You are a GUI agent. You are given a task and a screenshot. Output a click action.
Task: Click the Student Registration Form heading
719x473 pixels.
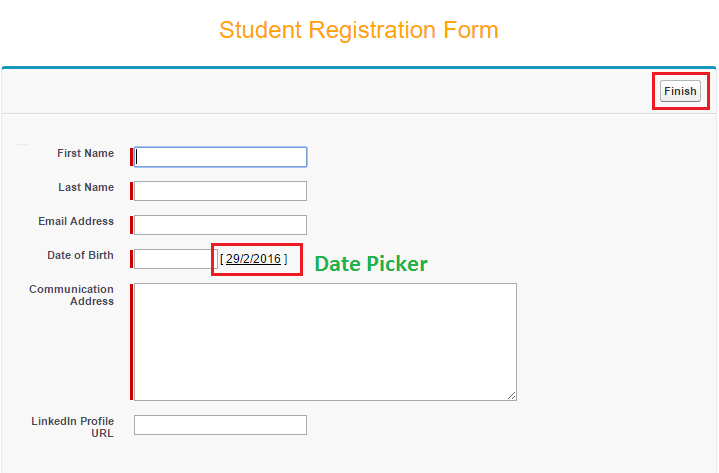[x=359, y=30]
